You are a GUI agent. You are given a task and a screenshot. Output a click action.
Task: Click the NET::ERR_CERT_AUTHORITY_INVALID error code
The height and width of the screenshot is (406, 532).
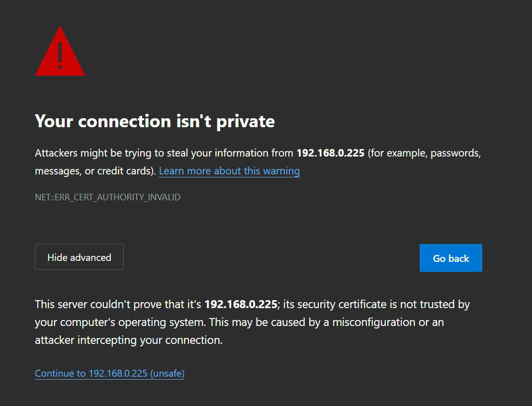pos(107,197)
